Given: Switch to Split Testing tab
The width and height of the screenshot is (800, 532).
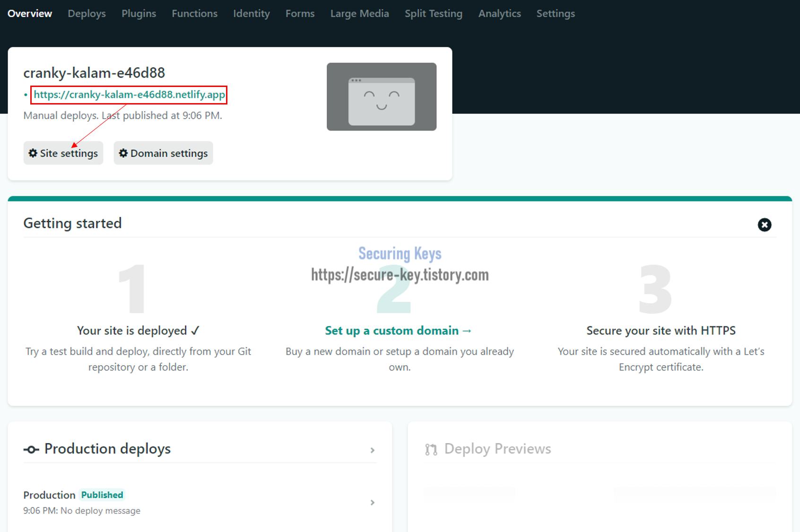Looking at the screenshot, I should point(433,14).
